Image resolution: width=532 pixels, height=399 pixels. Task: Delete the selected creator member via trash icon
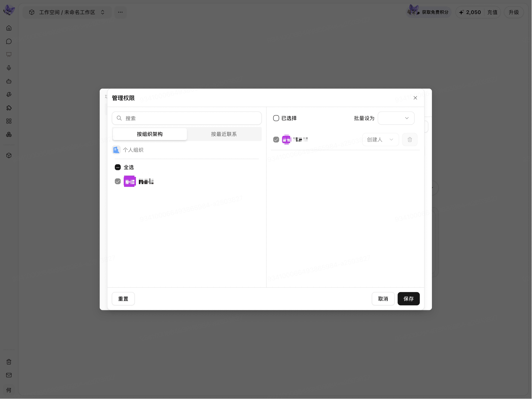(410, 140)
